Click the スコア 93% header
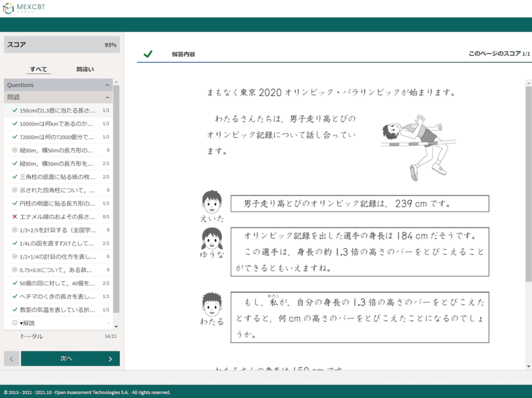Image resolution: width=532 pixels, height=398 pixels. pos(62,45)
